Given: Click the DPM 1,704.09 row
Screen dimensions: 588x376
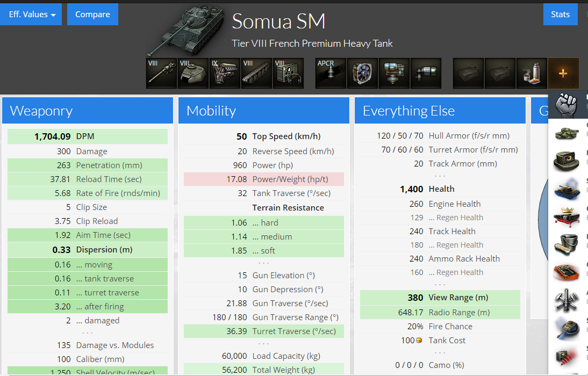Looking at the screenshot, I should [88, 136].
